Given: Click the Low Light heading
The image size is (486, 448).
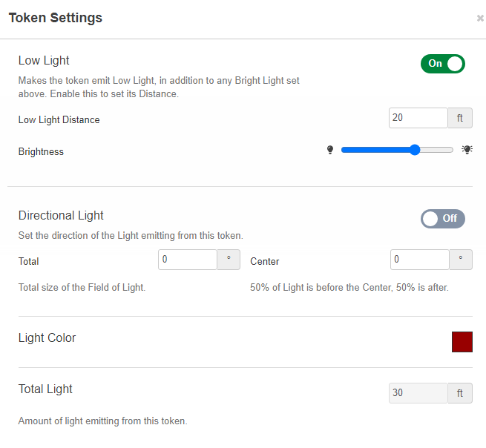Looking at the screenshot, I should tap(44, 61).
